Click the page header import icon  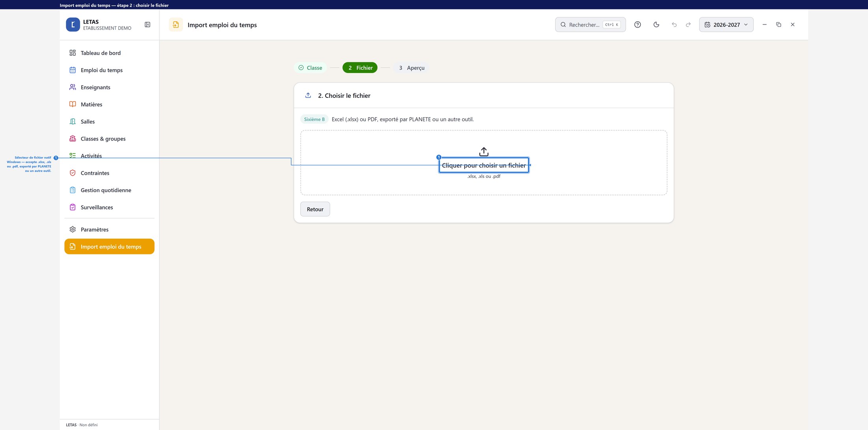pos(176,24)
